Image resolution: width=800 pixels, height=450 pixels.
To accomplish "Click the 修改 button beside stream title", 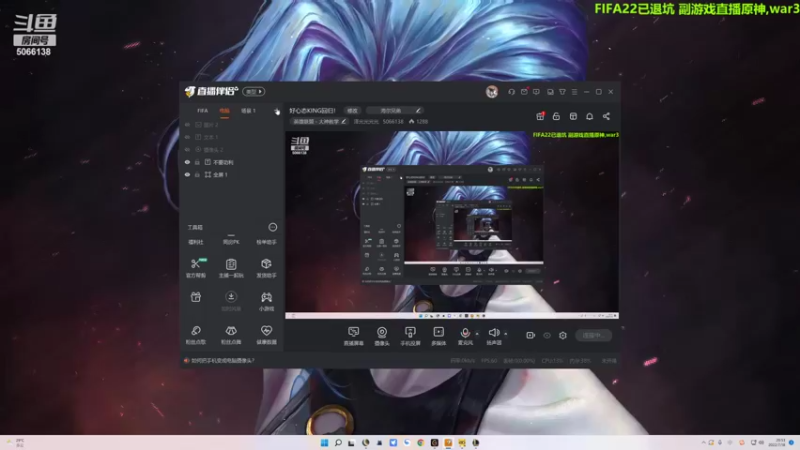I will [x=353, y=110].
